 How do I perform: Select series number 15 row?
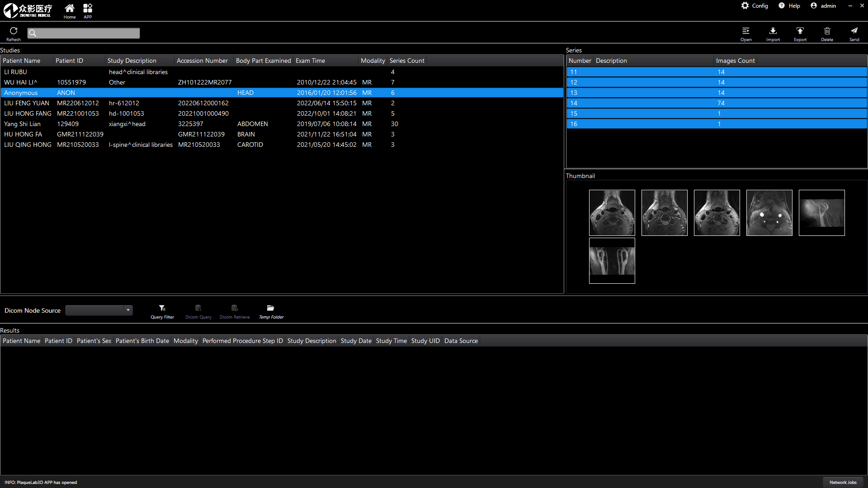coord(717,113)
